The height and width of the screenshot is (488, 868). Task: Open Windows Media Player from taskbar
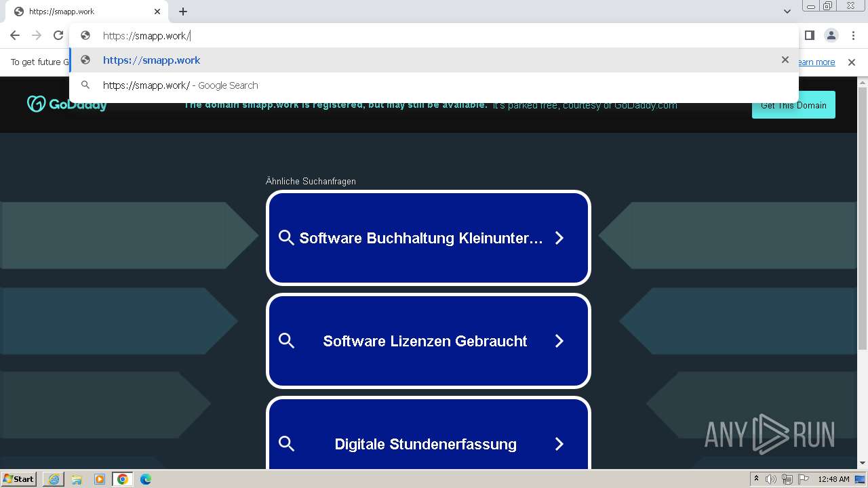tap(100, 479)
